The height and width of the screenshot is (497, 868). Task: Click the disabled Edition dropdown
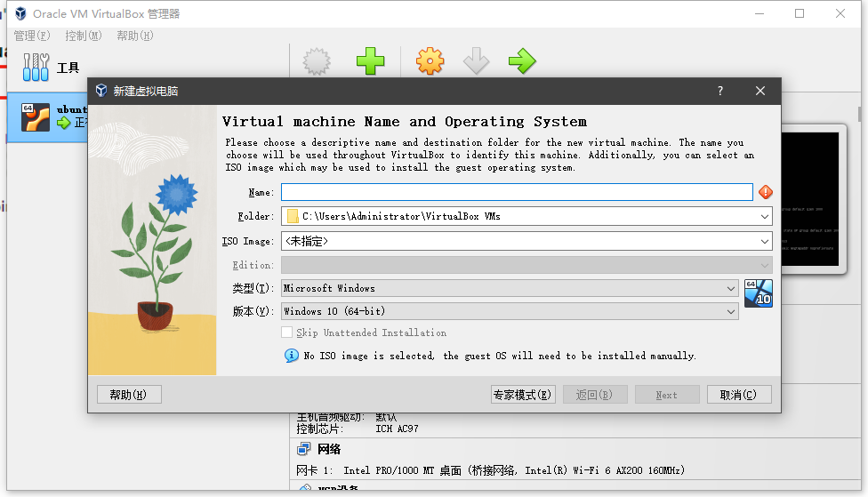click(x=527, y=265)
